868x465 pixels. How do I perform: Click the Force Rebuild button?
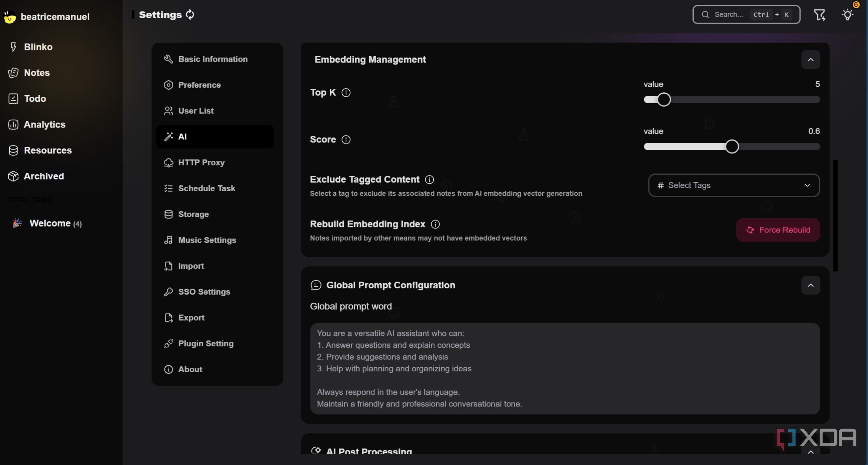[778, 230]
